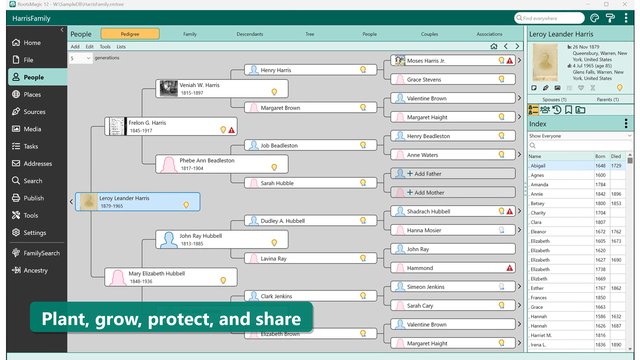Click the media icon under Leroy's photo

(558, 88)
